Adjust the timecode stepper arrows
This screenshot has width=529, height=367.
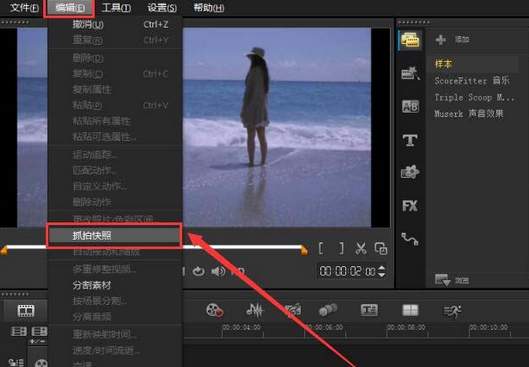tap(382, 271)
